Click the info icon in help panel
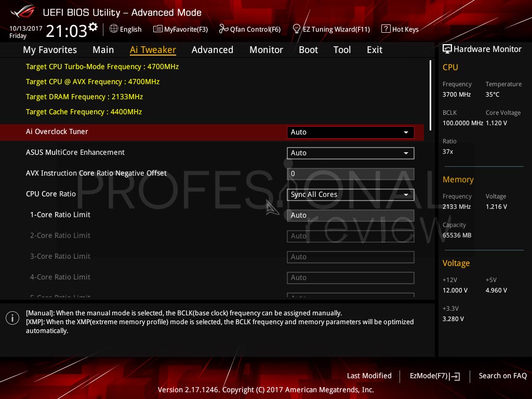The width and height of the screenshot is (532, 399). pyautogui.click(x=12, y=318)
